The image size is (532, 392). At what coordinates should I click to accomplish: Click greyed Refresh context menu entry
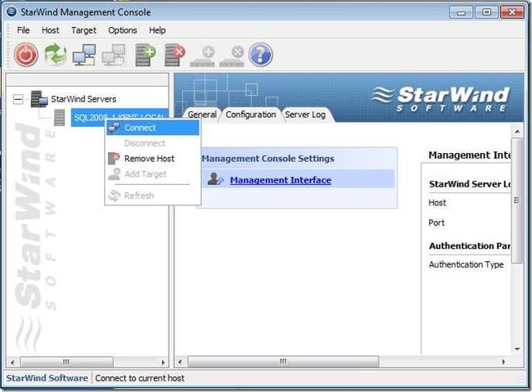point(153,196)
